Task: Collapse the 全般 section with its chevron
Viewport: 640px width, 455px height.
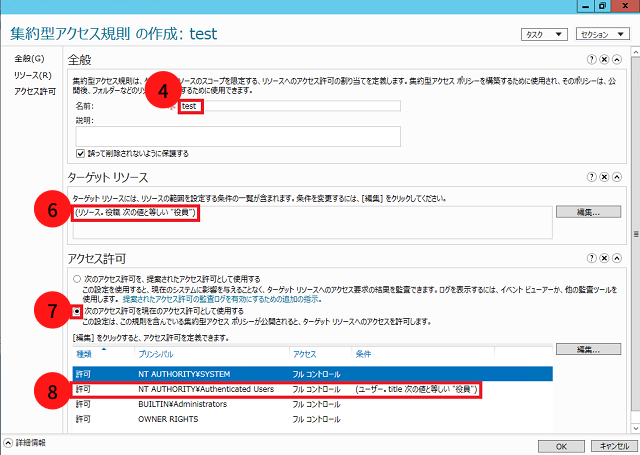Action: coord(619,60)
